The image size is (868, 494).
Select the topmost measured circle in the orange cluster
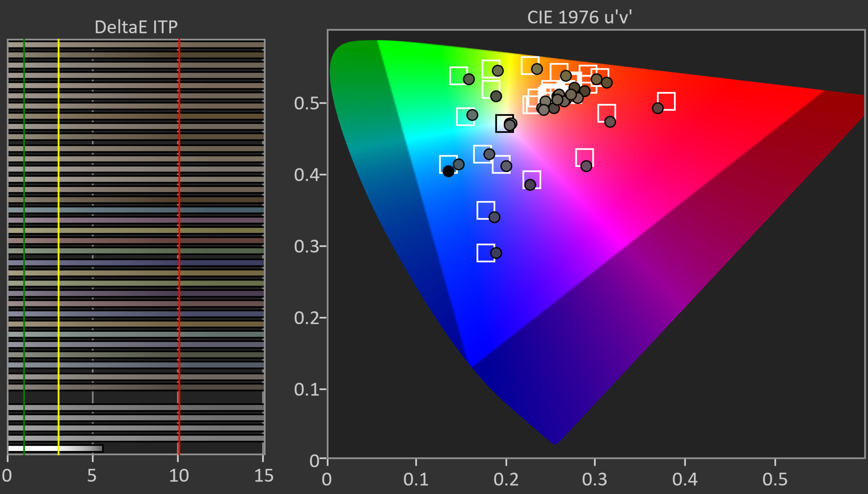pos(537,69)
